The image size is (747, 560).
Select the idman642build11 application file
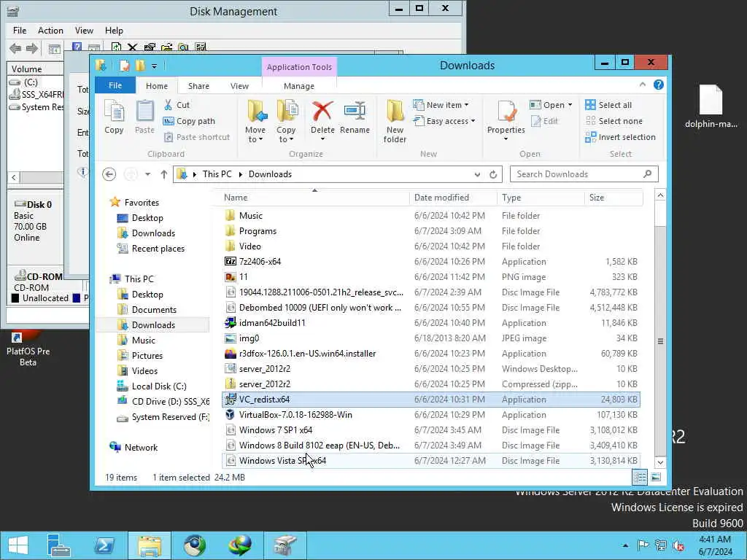point(430,323)
